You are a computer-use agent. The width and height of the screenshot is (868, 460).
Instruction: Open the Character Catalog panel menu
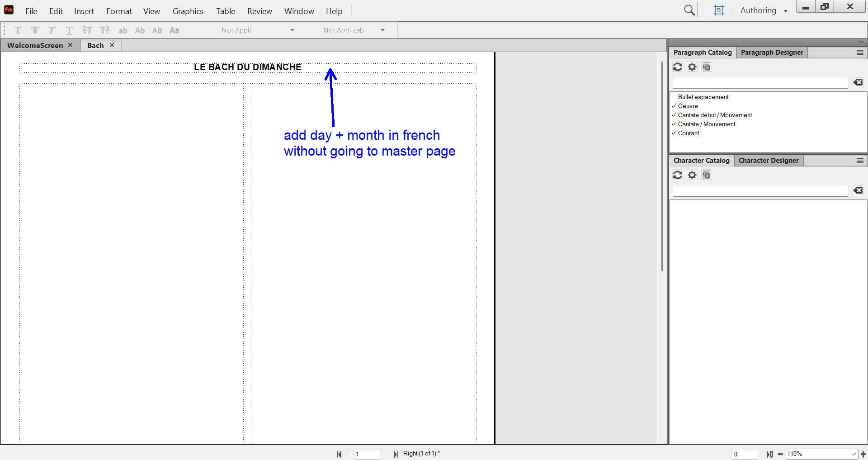click(x=860, y=161)
